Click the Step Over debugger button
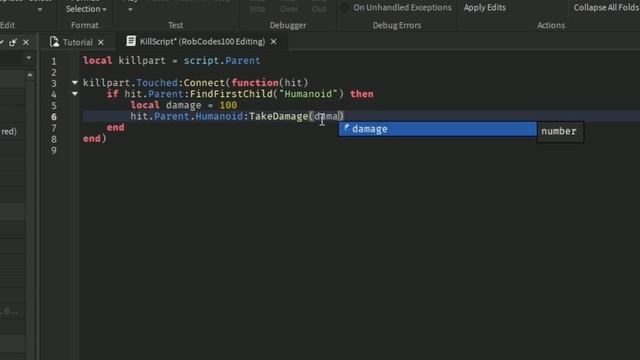Screen dimensions: 640x360 pos(289,9)
